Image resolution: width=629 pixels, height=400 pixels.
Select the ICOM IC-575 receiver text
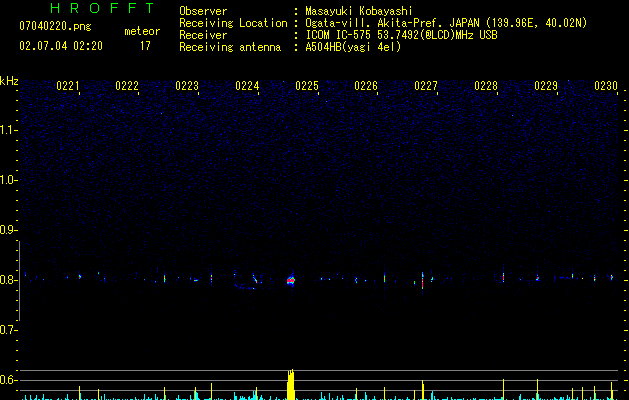(401, 35)
